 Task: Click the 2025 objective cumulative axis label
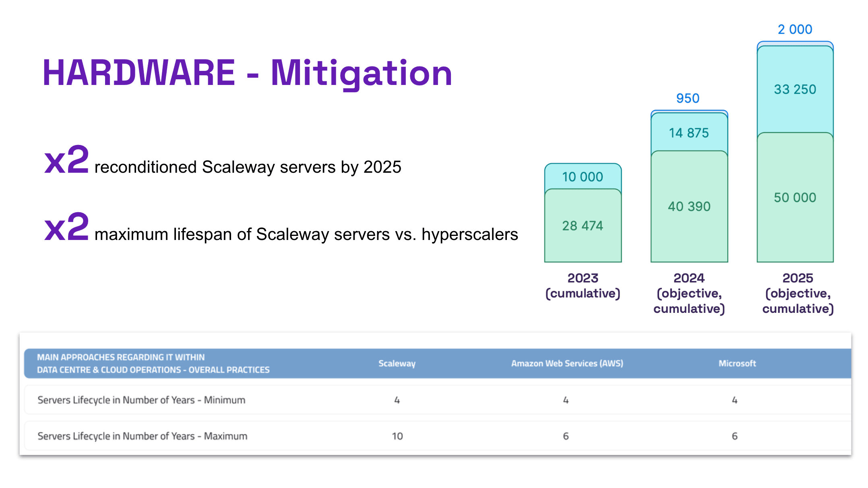(x=798, y=293)
